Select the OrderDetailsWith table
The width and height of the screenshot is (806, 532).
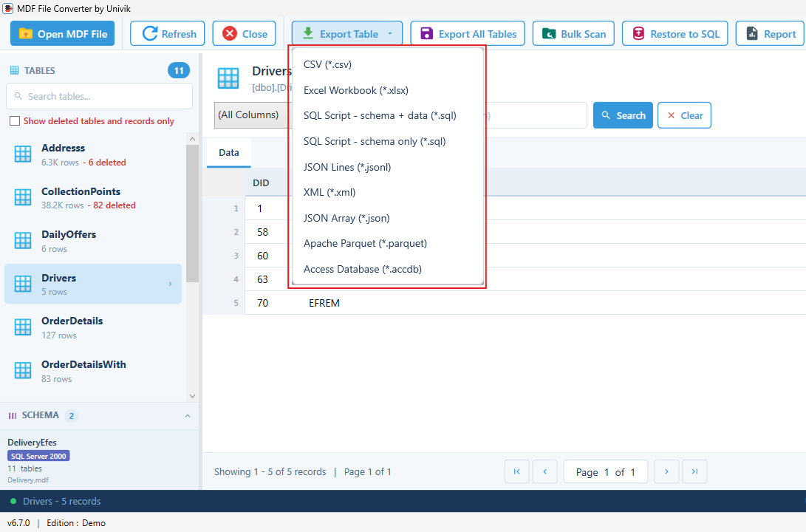93,371
